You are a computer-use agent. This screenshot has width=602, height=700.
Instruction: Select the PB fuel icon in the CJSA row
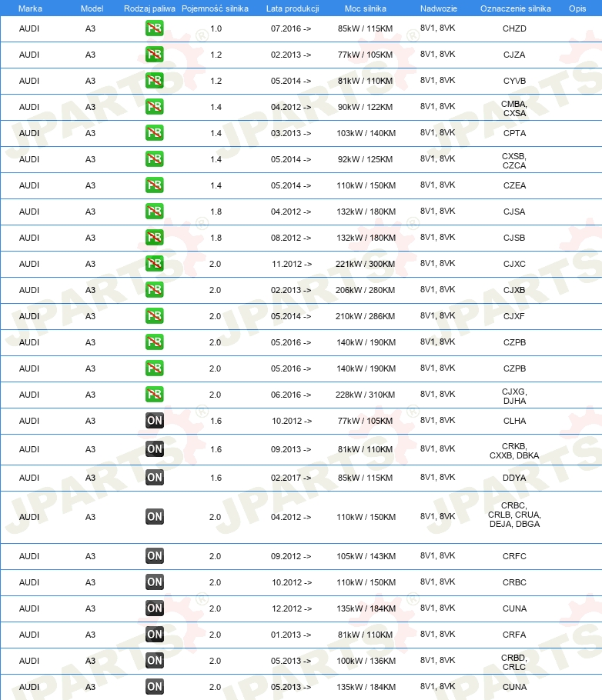point(154,212)
